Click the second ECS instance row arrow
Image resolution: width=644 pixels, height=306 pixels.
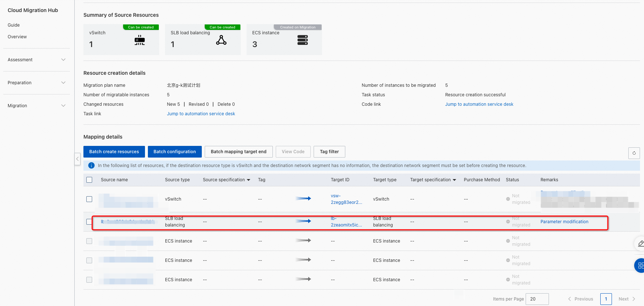tap(303, 260)
